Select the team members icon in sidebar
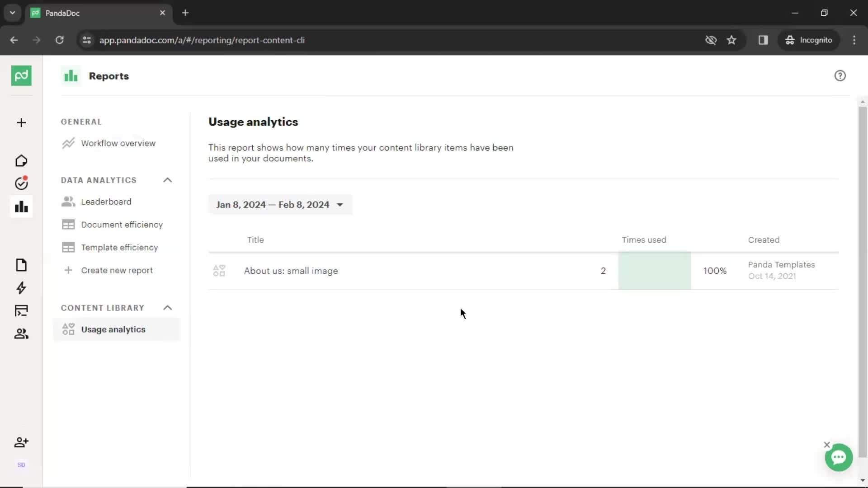The width and height of the screenshot is (868, 488). pyautogui.click(x=21, y=333)
